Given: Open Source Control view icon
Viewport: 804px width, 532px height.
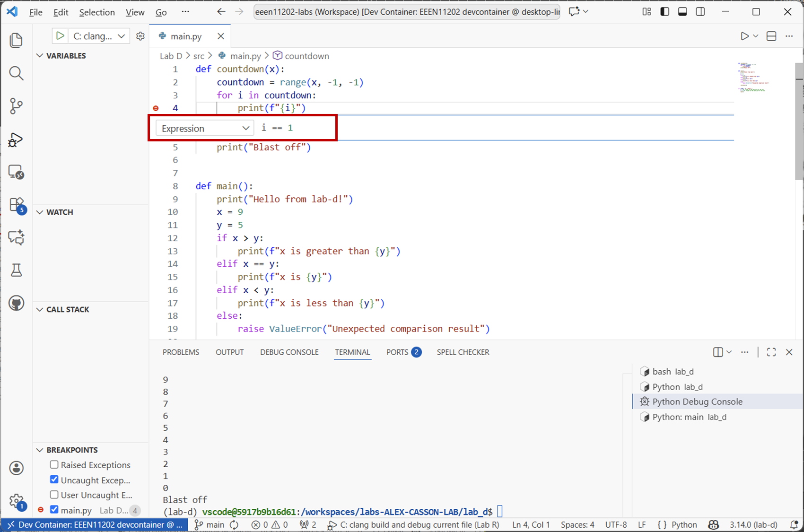Looking at the screenshot, I should coord(16,106).
